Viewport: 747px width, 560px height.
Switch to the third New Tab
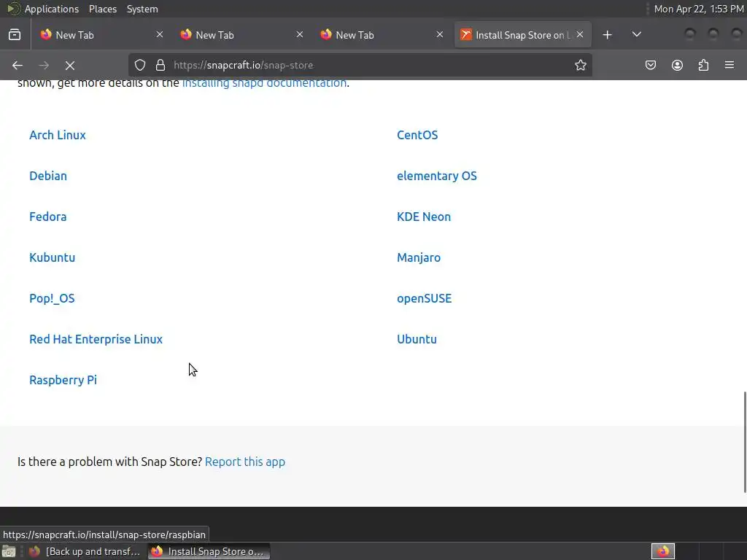pyautogui.click(x=382, y=35)
